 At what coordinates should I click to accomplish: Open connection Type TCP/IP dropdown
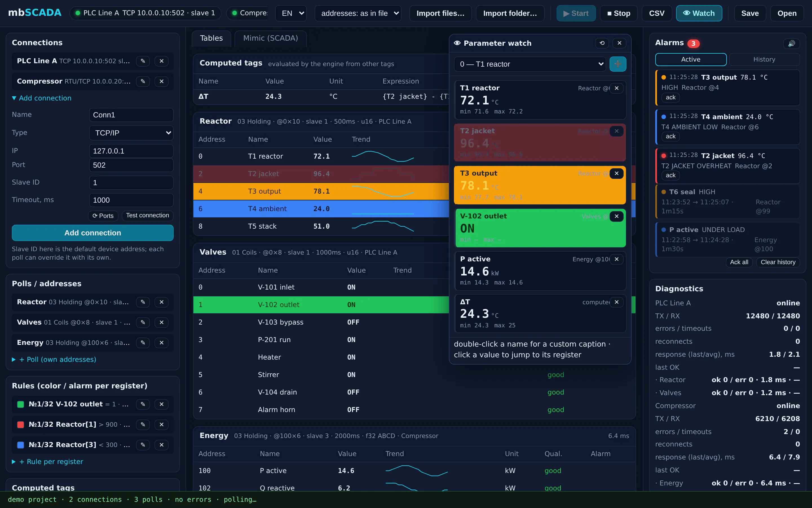pyautogui.click(x=131, y=133)
